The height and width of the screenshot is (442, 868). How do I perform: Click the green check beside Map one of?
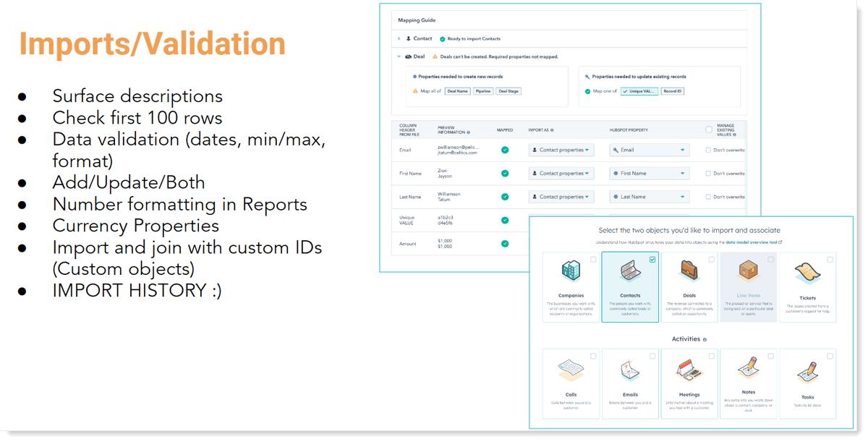[x=588, y=91]
